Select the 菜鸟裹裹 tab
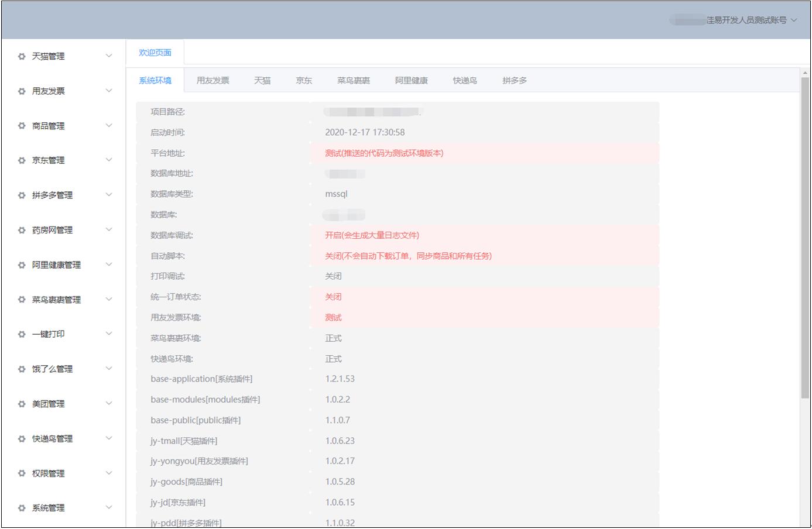Screen dimensions: 812x529 [x=353, y=81]
